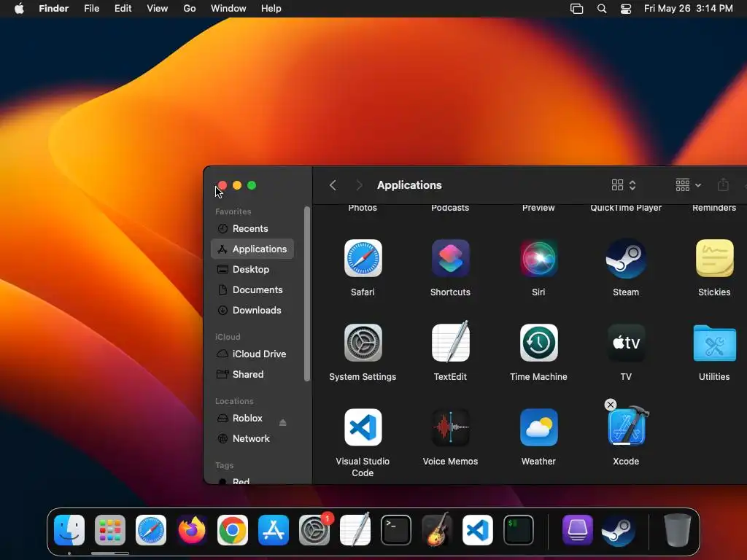Open the App Store from the Dock

[x=274, y=530]
